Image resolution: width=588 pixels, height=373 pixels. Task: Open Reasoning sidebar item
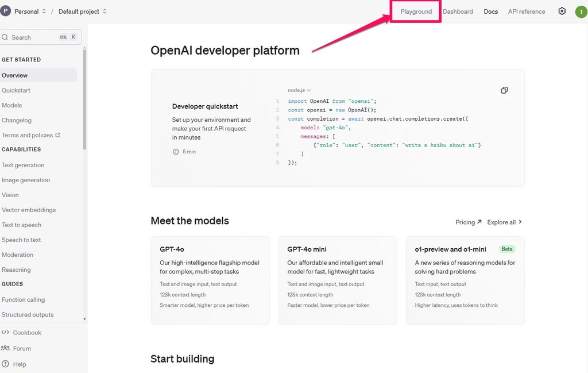[16, 270]
